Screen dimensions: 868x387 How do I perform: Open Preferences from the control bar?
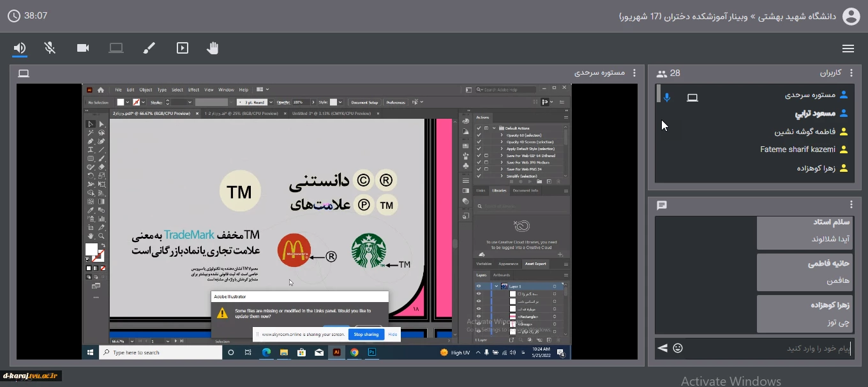(396, 102)
